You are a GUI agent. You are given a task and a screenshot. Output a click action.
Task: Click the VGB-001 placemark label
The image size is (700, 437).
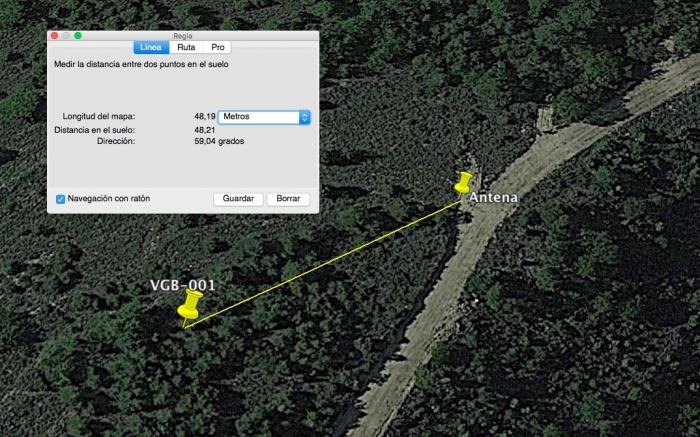[x=183, y=285]
